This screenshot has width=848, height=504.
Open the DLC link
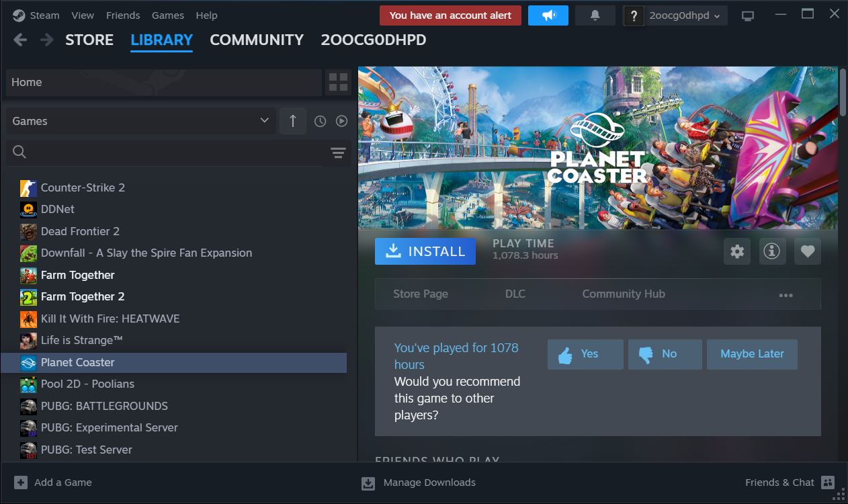point(515,294)
